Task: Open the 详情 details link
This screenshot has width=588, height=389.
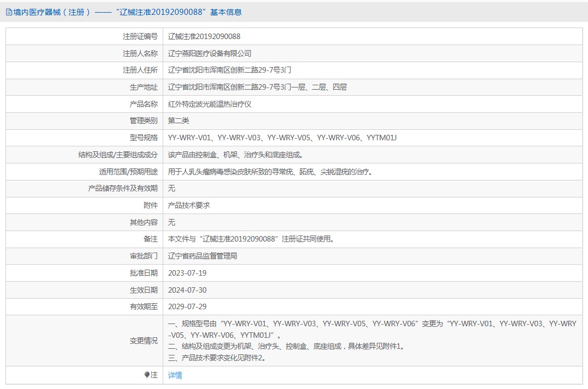Action: point(175,375)
